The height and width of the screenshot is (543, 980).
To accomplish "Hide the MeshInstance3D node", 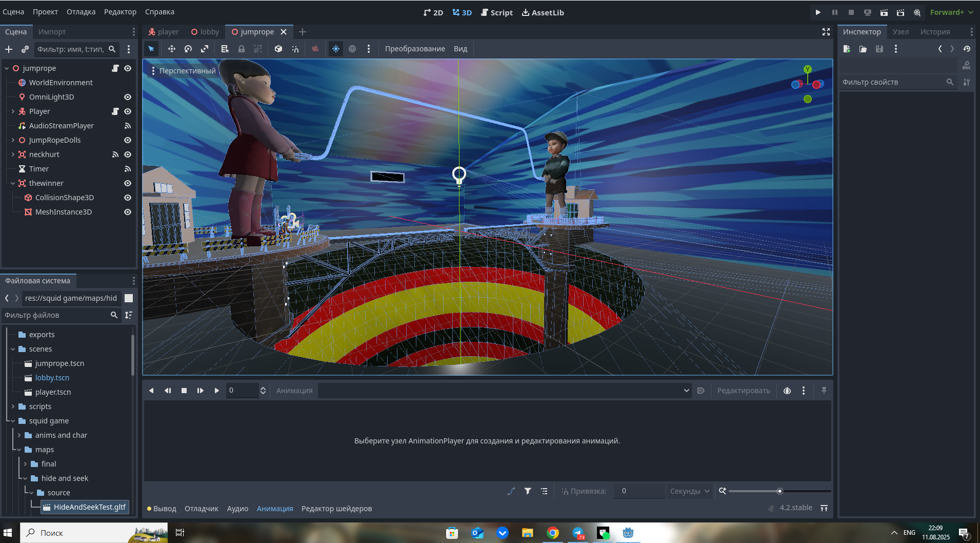I will (x=128, y=212).
